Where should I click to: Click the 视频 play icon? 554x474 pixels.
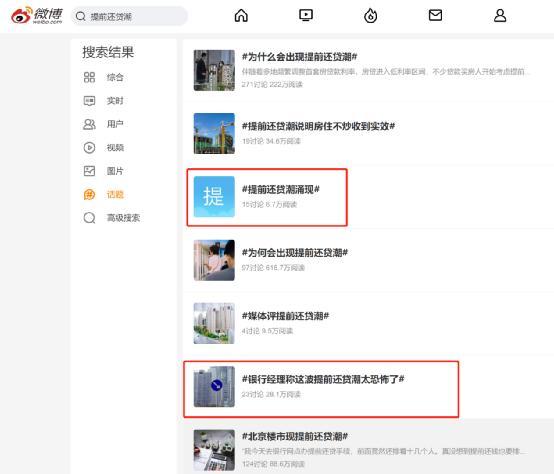click(x=89, y=147)
